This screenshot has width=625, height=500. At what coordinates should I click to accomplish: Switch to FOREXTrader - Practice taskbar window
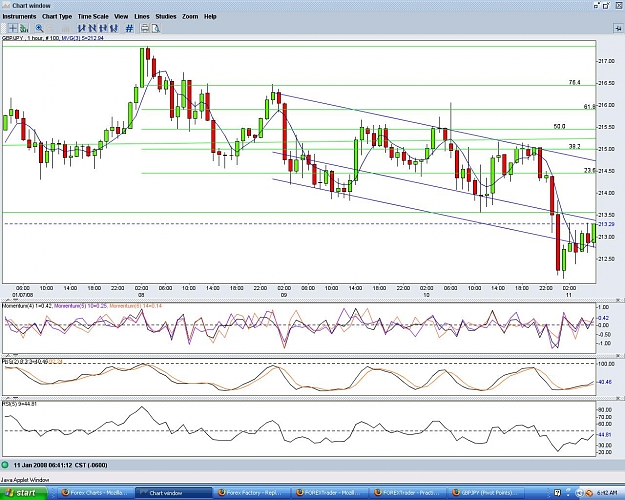407,493
